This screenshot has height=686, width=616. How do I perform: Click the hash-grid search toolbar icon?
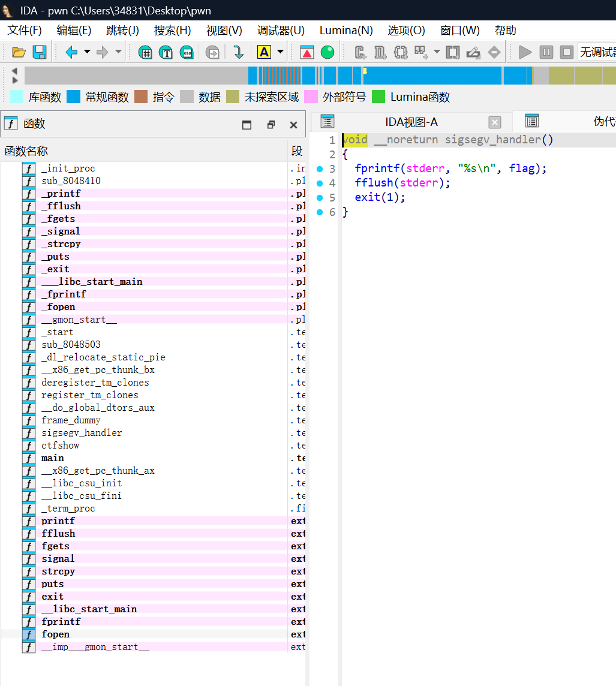pyautogui.click(x=145, y=53)
